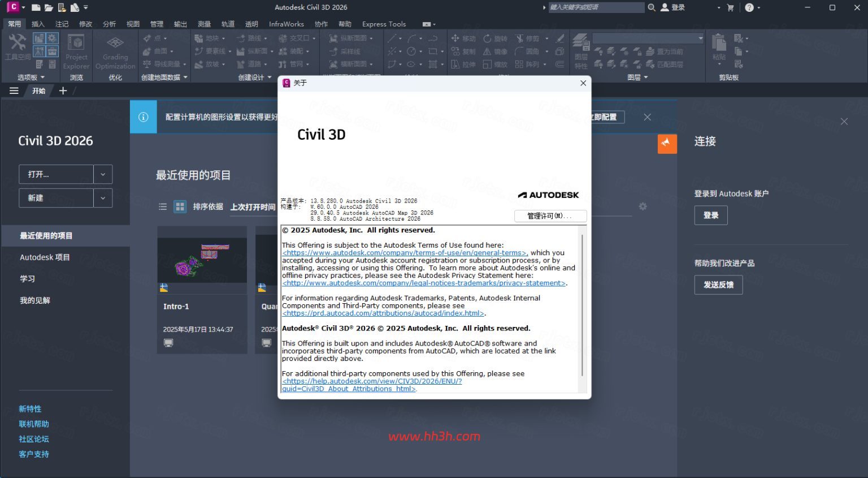This screenshot has height=478, width=868.
Task: Open the hamburger menu beside 开始 tab
Action: [x=14, y=91]
